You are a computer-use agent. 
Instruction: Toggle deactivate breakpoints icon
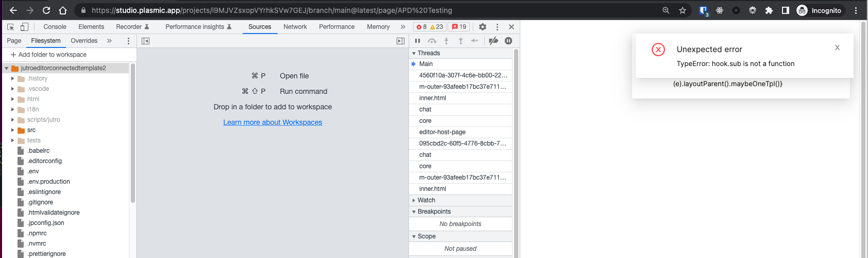click(493, 41)
